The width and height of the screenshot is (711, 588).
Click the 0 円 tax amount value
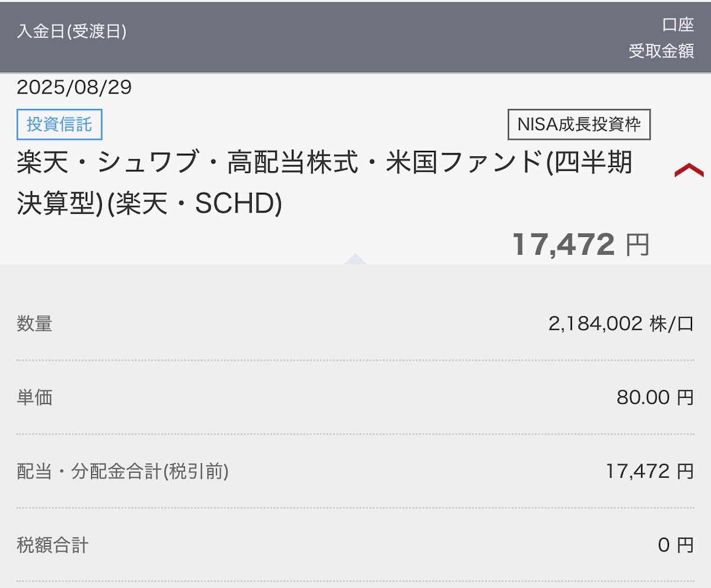click(x=675, y=545)
